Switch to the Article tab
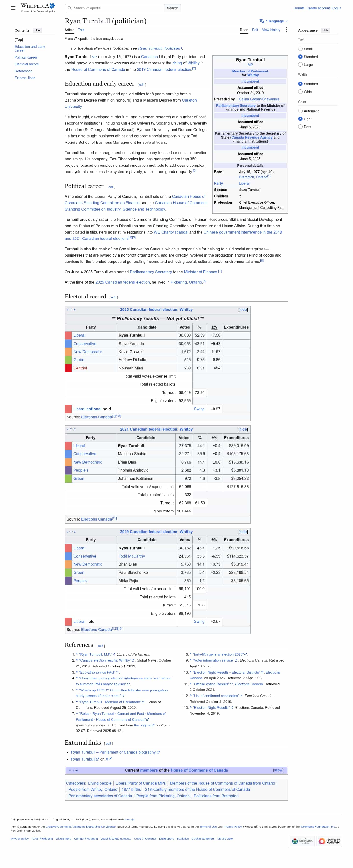Image resolution: width=353 pixels, height=868 pixels. pyautogui.click(x=70, y=30)
